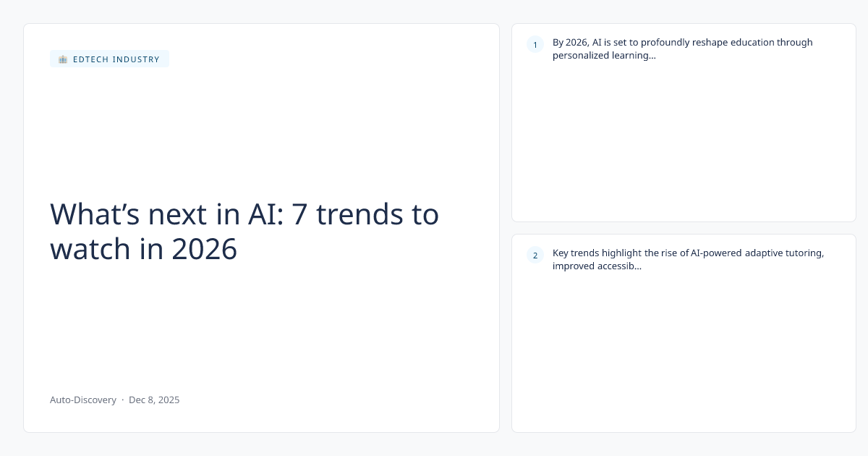Image resolution: width=868 pixels, height=456 pixels.
Task: Open the 'What's next in AI' headline
Action: click(x=244, y=214)
